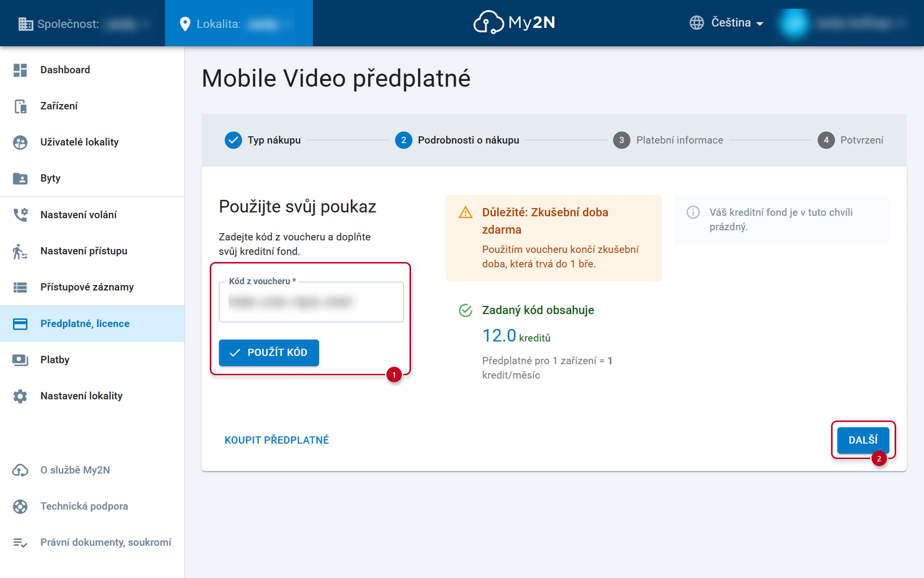Open Nastavení přístupu settings
924x578 pixels.
(x=92, y=251)
